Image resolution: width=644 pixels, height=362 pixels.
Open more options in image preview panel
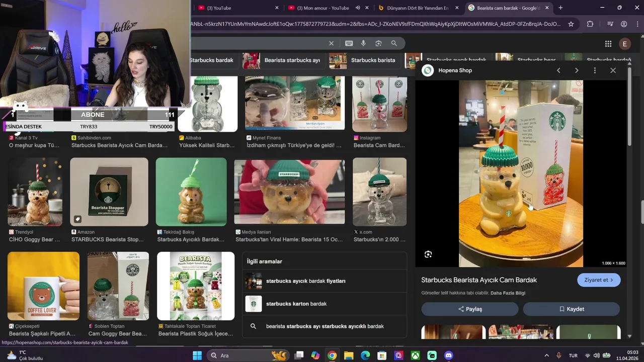[595, 70]
